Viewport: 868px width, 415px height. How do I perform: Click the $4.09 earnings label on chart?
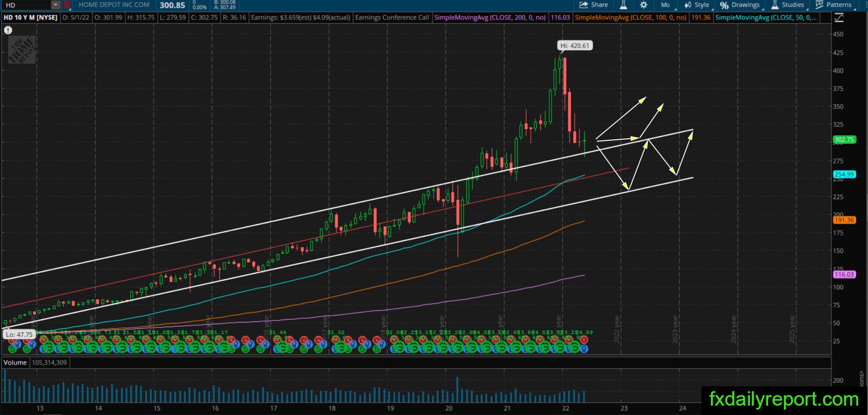(x=585, y=333)
